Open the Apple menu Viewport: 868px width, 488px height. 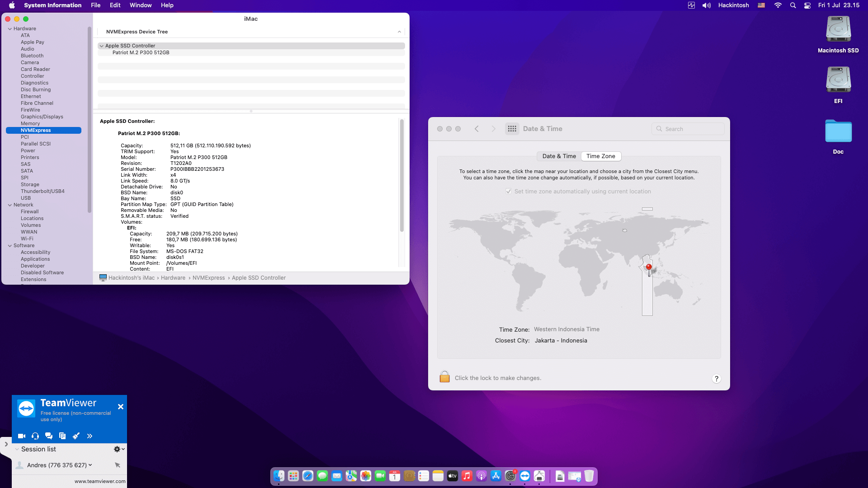(12, 5)
